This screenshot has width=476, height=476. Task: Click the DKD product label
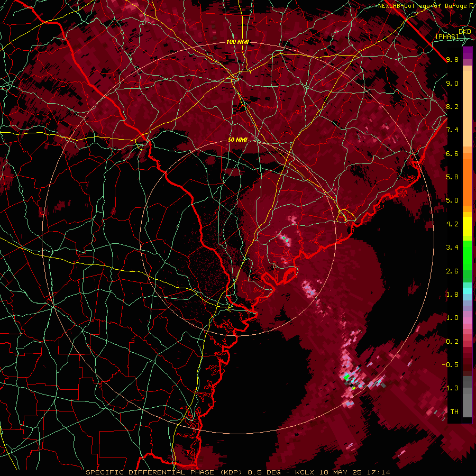tap(464, 31)
